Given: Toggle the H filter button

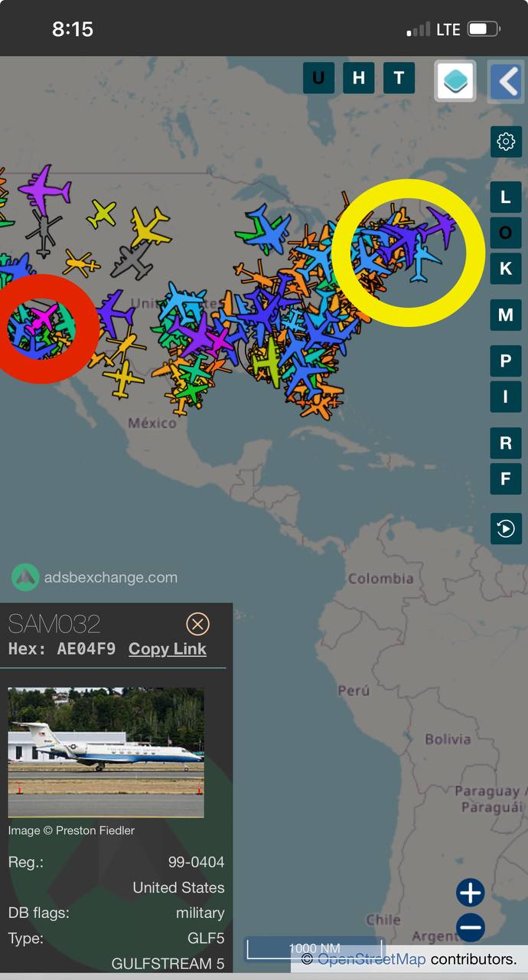Looking at the screenshot, I should click(x=358, y=78).
